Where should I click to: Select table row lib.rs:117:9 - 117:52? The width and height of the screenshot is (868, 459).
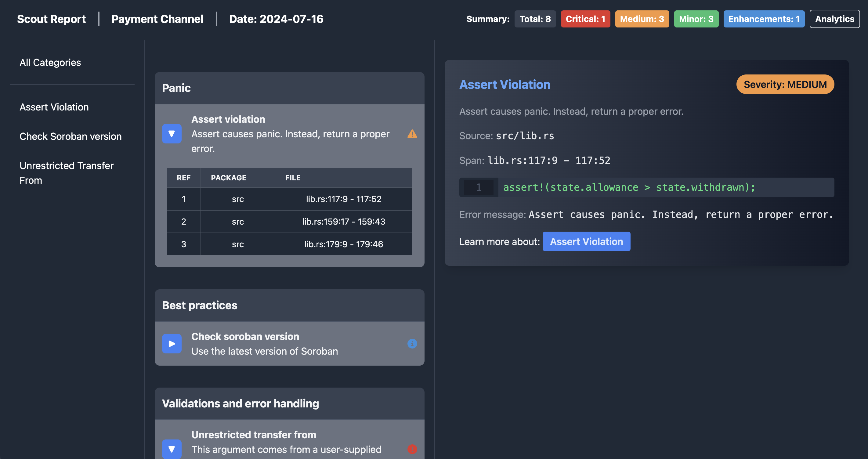(x=343, y=199)
